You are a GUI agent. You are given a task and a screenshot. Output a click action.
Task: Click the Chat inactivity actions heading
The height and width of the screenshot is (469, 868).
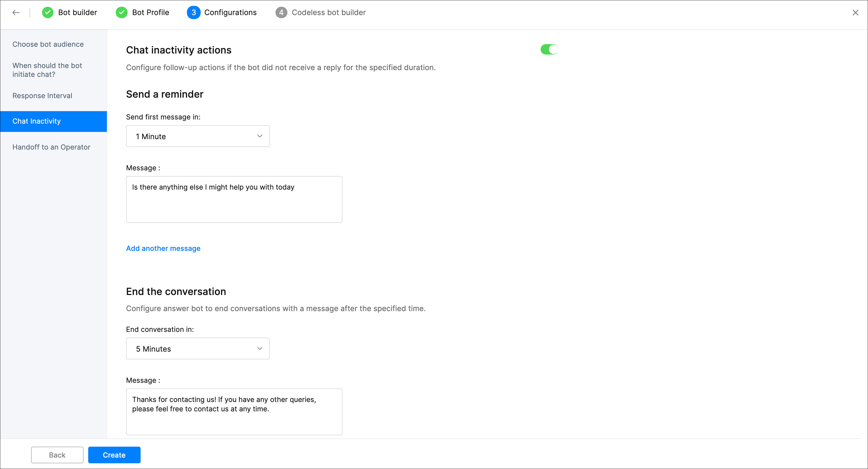tap(178, 50)
